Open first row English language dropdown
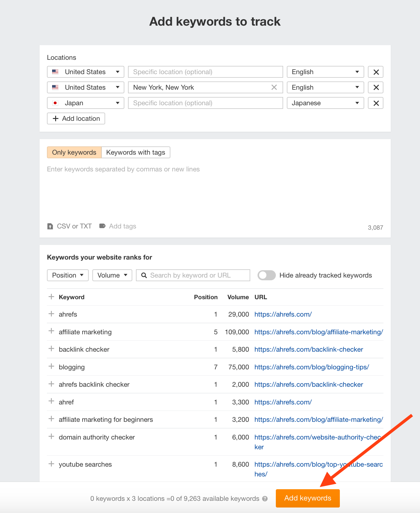The height and width of the screenshot is (513, 420). [x=326, y=72]
